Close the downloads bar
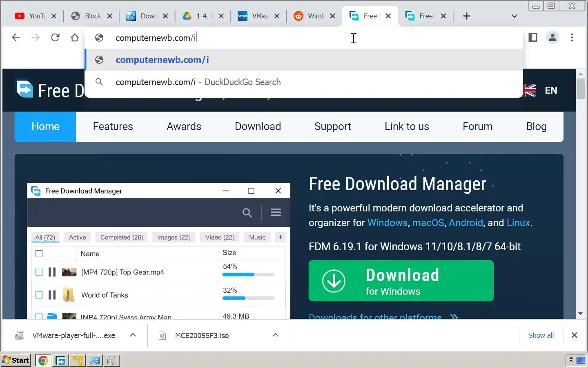Screen dimensions: 588x368 (575, 335)
